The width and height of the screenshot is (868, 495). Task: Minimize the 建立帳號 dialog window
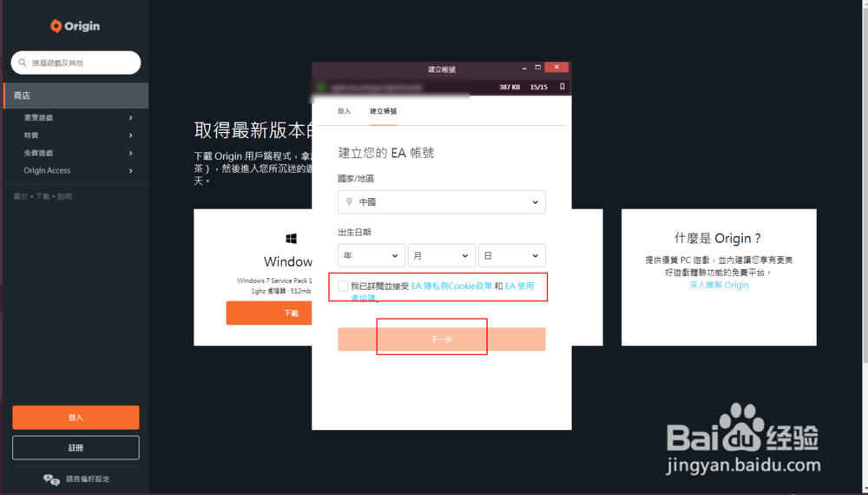pos(524,68)
